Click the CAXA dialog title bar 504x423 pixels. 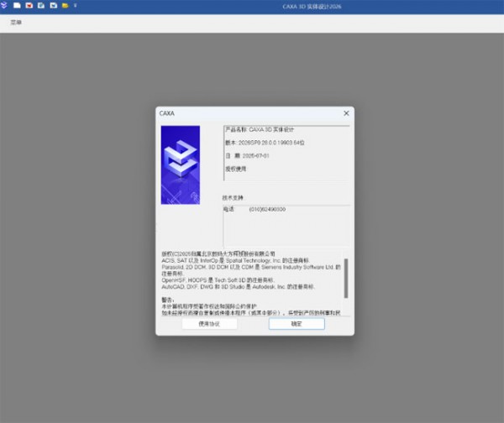[x=244, y=112]
